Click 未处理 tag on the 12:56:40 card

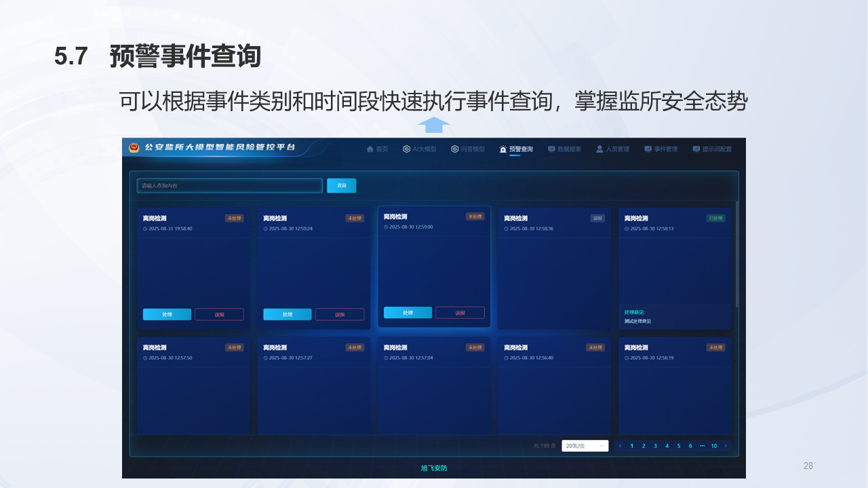[595, 347]
